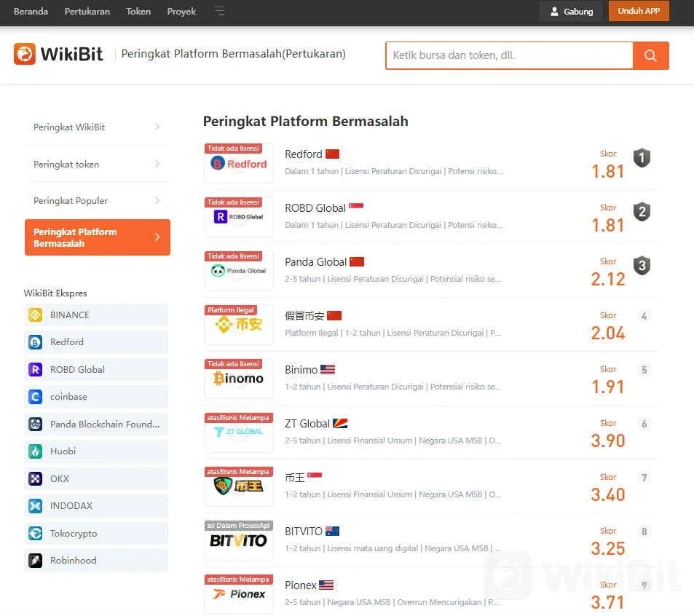Click the Panda Global score 2.12

coord(607,279)
